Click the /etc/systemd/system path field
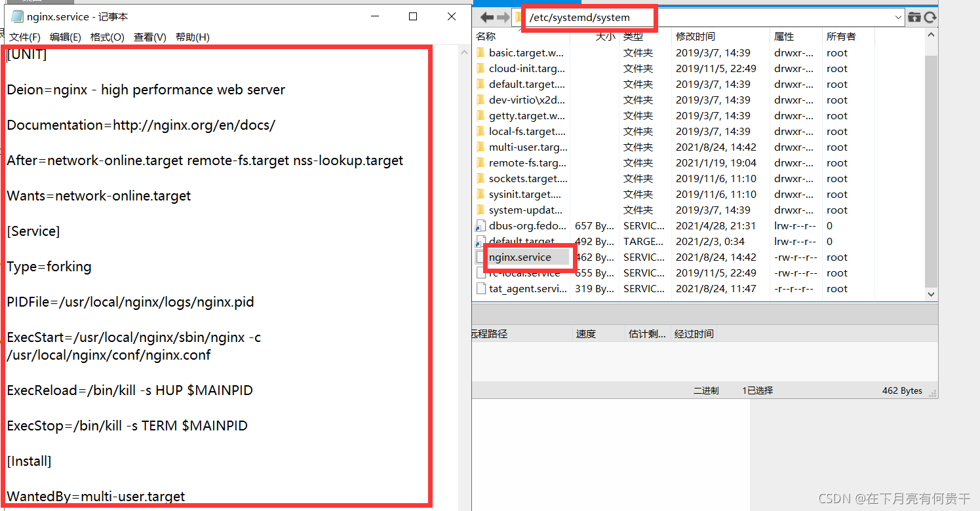This screenshot has height=511, width=980. [x=590, y=18]
